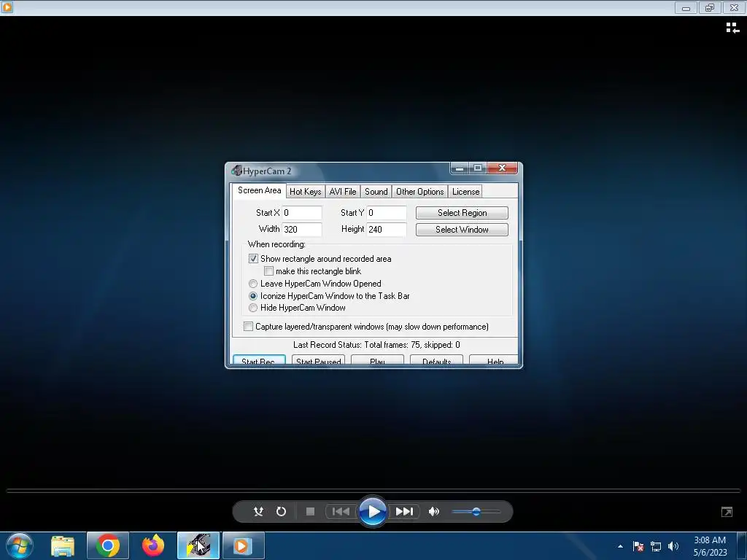Viewport: 747px width, 560px height.
Task: Switch to Library view icon
Action: coord(732,28)
